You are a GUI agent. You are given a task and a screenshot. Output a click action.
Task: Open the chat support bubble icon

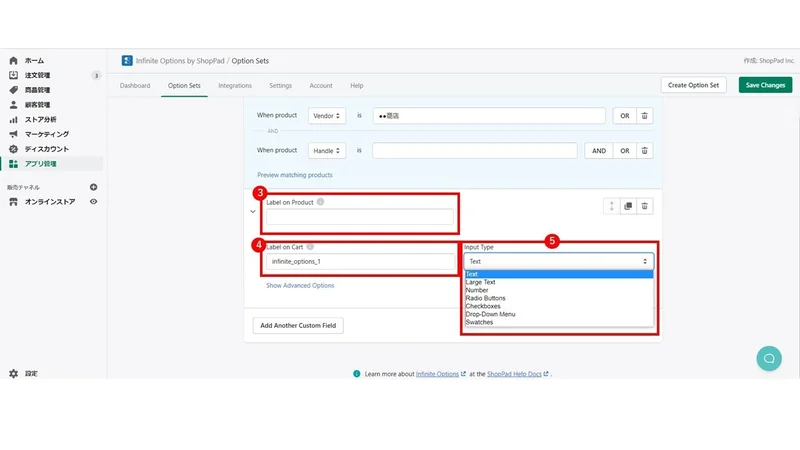[x=769, y=358]
